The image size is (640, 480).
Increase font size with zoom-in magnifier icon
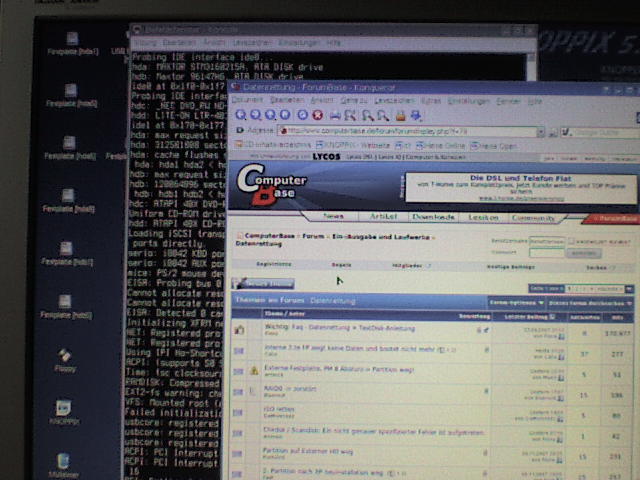(368, 116)
